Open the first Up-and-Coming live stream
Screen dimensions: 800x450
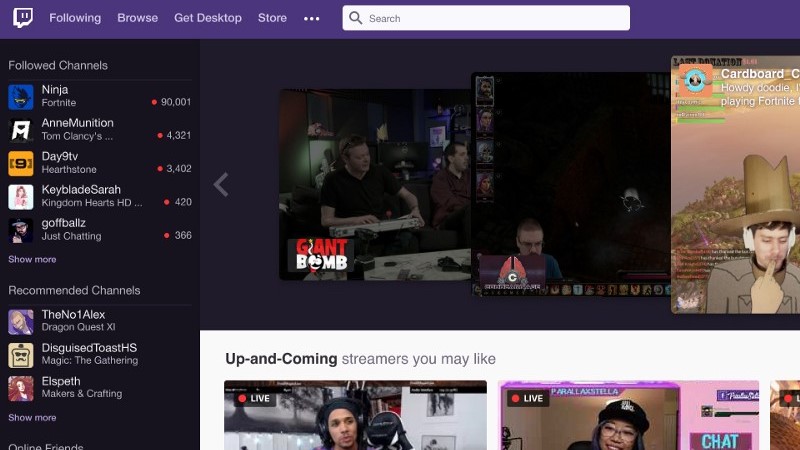point(355,415)
